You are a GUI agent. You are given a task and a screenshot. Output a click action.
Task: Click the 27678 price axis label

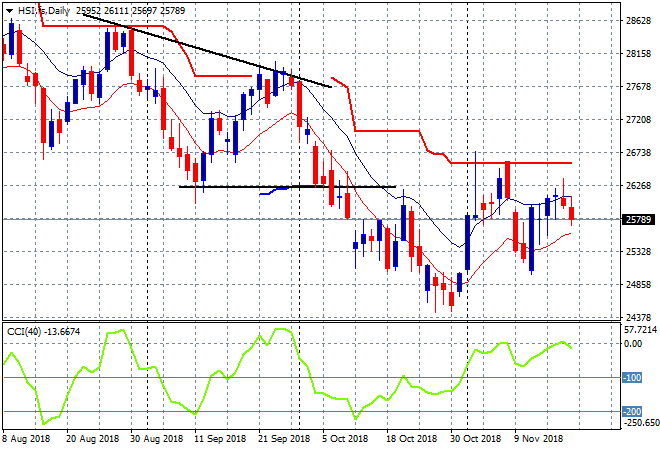(x=638, y=87)
